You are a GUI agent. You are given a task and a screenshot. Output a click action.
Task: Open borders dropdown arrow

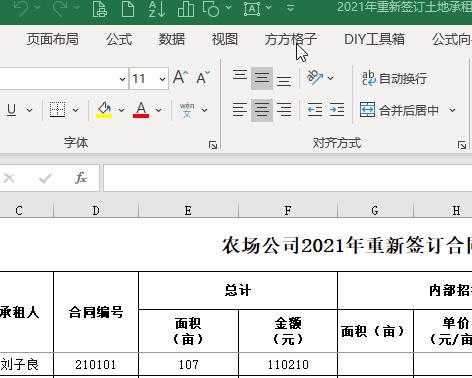pyautogui.click(x=76, y=110)
